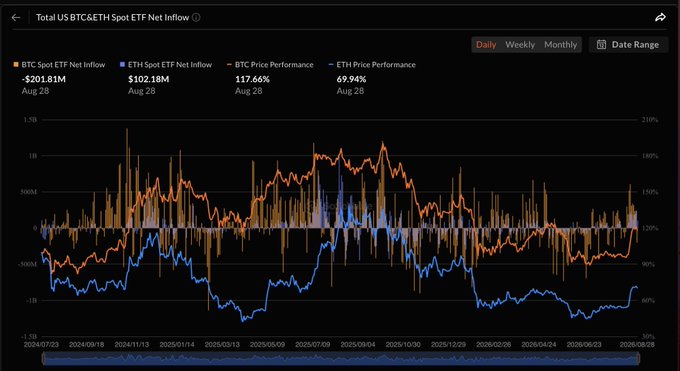Click the right handle of the range slider
This screenshot has width=680, height=371.
[638, 358]
